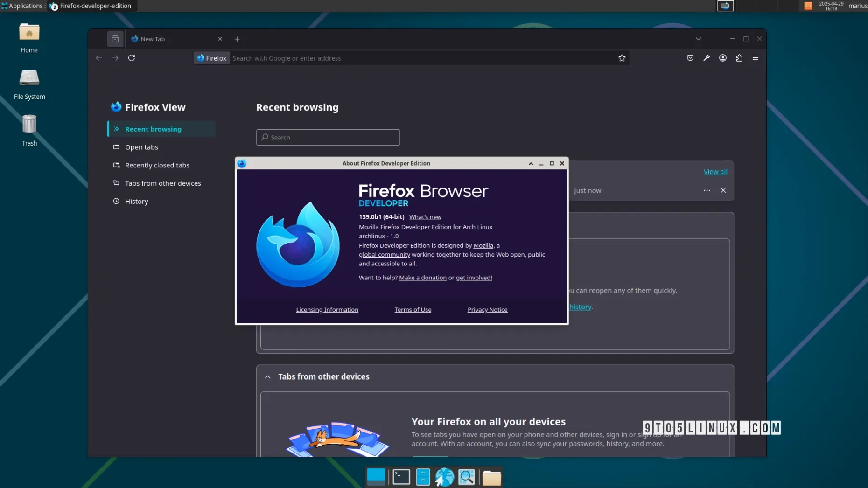Select Recently closed tabs in sidebar
Image resolution: width=868 pixels, height=488 pixels.
pyautogui.click(x=161, y=165)
